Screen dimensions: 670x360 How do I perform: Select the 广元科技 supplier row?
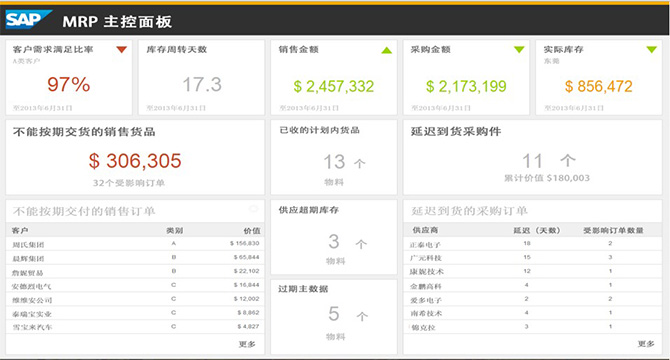pyautogui.click(x=532, y=258)
